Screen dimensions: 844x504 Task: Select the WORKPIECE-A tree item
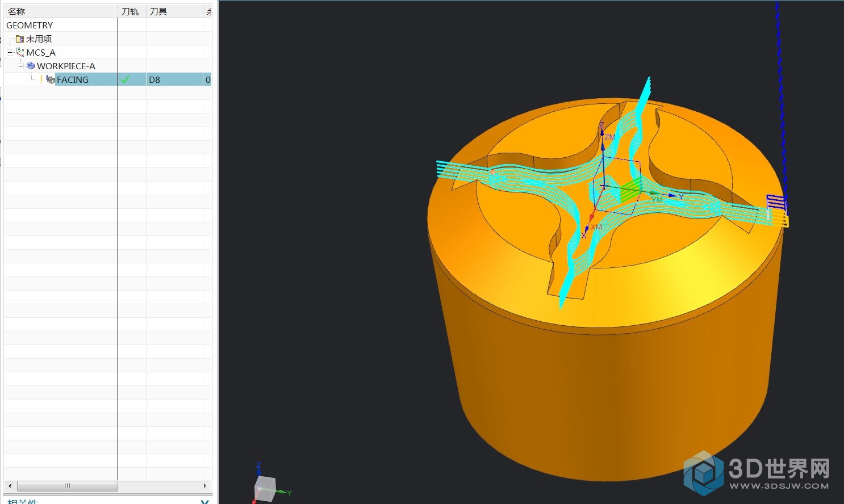click(x=66, y=66)
